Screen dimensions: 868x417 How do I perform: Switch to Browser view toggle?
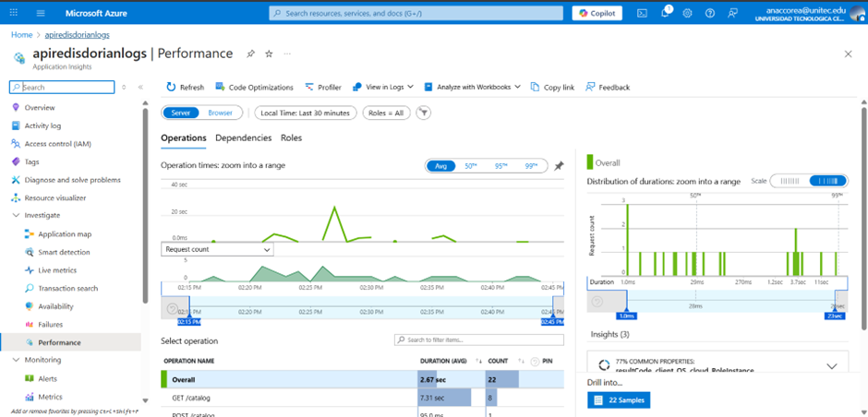click(x=221, y=113)
